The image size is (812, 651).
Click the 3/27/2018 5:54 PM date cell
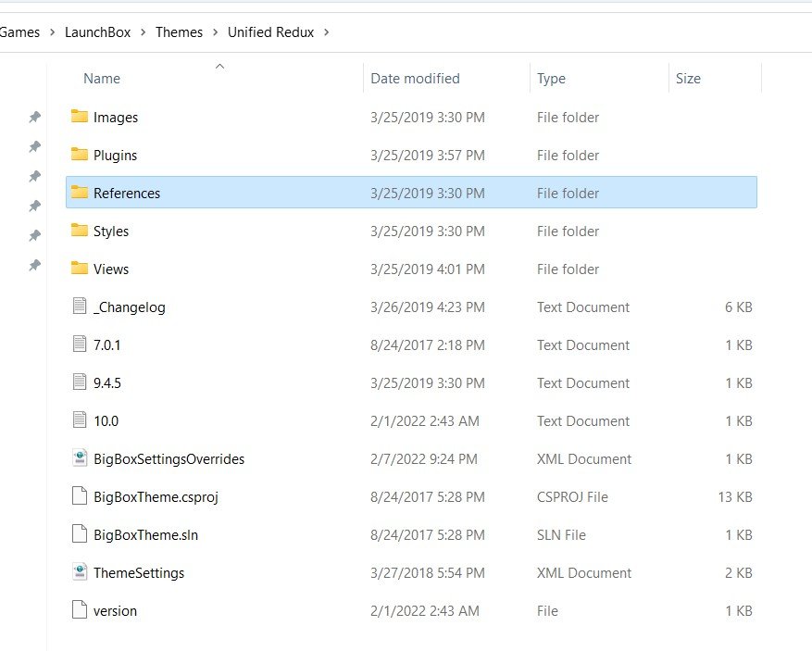[428, 573]
